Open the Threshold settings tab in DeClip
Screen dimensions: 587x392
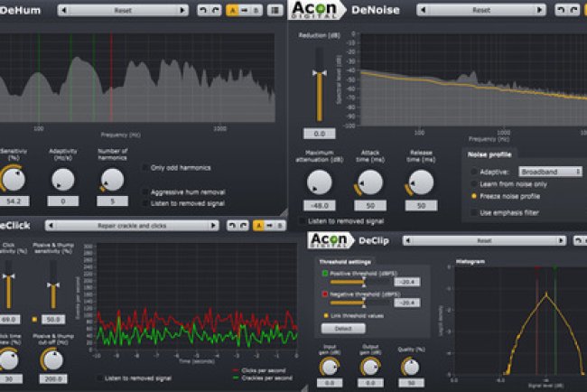pyautogui.click(x=345, y=262)
